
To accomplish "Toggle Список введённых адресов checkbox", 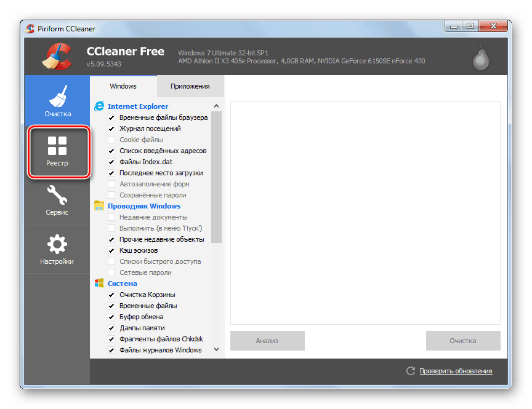I will click(x=111, y=151).
